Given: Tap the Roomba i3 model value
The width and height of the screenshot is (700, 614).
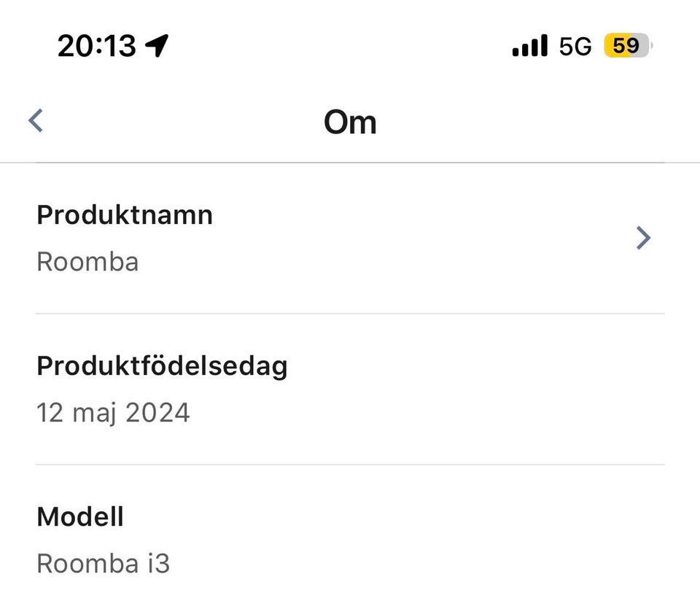Looking at the screenshot, I should click(x=103, y=564).
